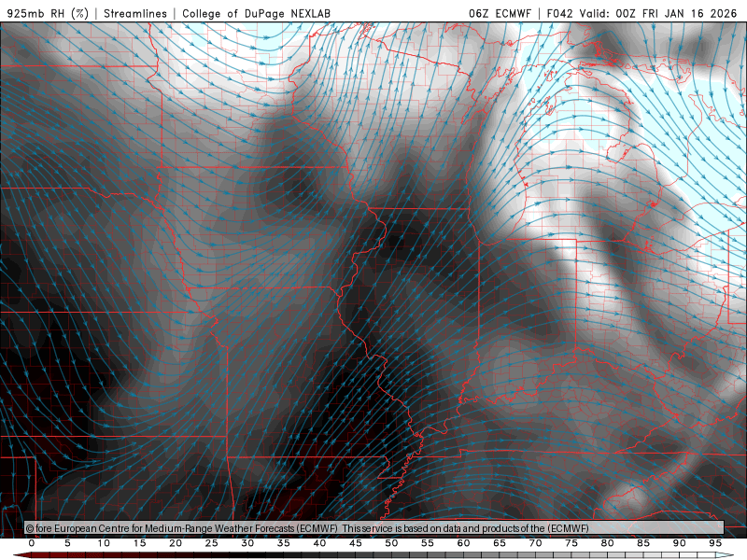Click the "85" scale label
The width and height of the screenshot is (747, 560).
click(x=643, y=543)
